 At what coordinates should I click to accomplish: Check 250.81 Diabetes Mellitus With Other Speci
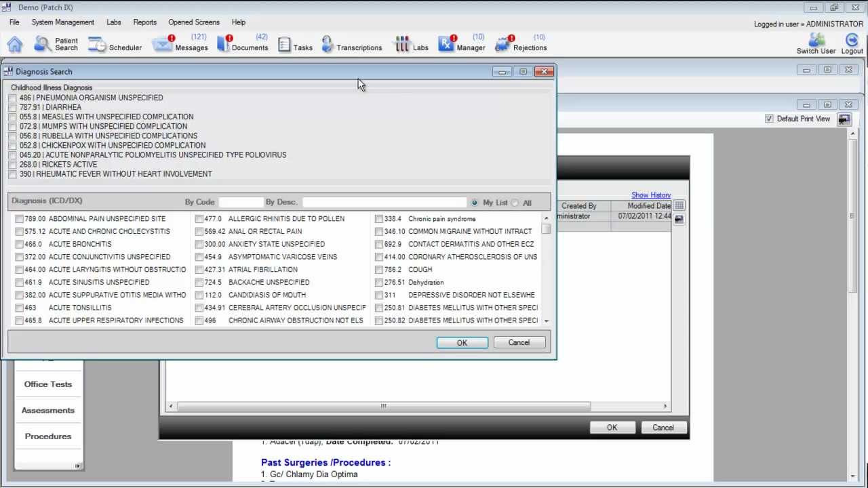(x=379, y=308)
